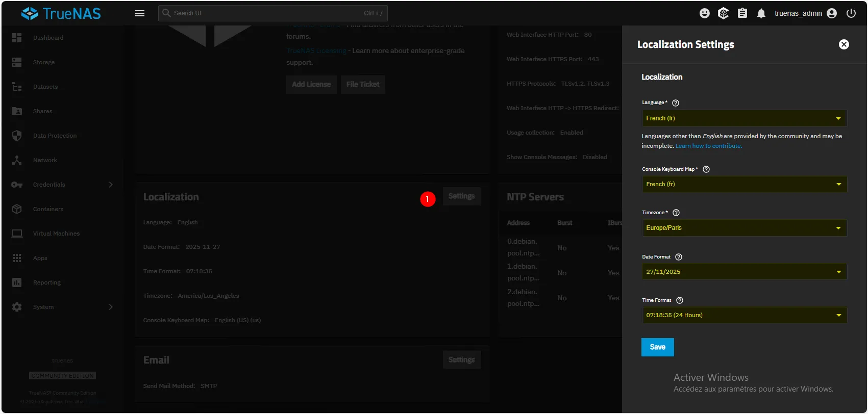Expand the Console Keyboard Map dropdown
The height and width of the screenshot is (414, 868).
[743, 184]
